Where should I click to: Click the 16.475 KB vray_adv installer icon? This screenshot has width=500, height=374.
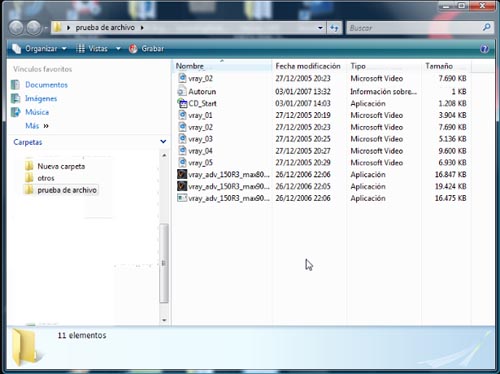(182, 198)
